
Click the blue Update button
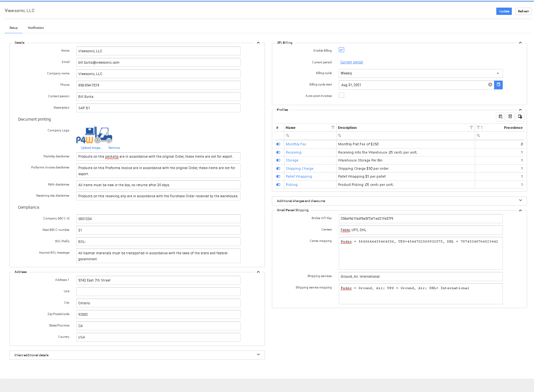coord(504,11)
